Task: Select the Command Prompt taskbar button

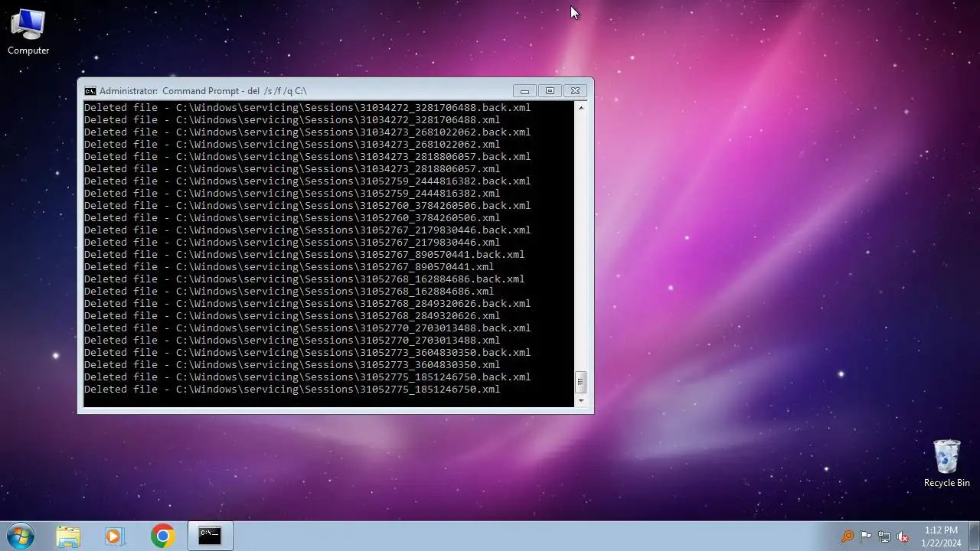Action: [x=210, y=536]
